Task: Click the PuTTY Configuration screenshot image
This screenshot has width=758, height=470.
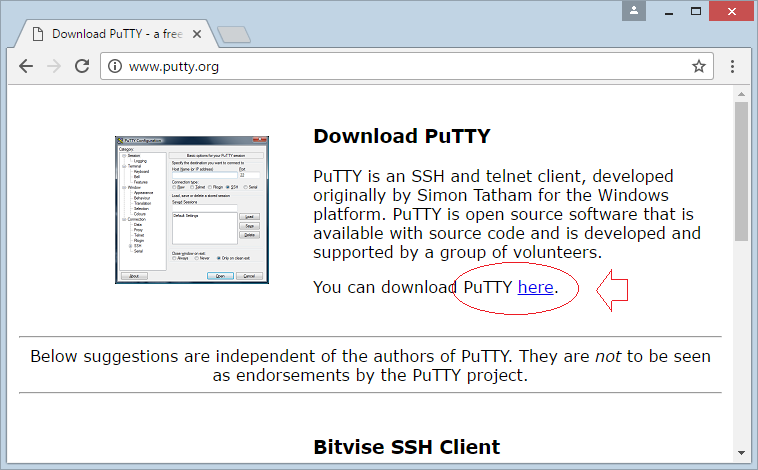Action: tap(192, 210)
